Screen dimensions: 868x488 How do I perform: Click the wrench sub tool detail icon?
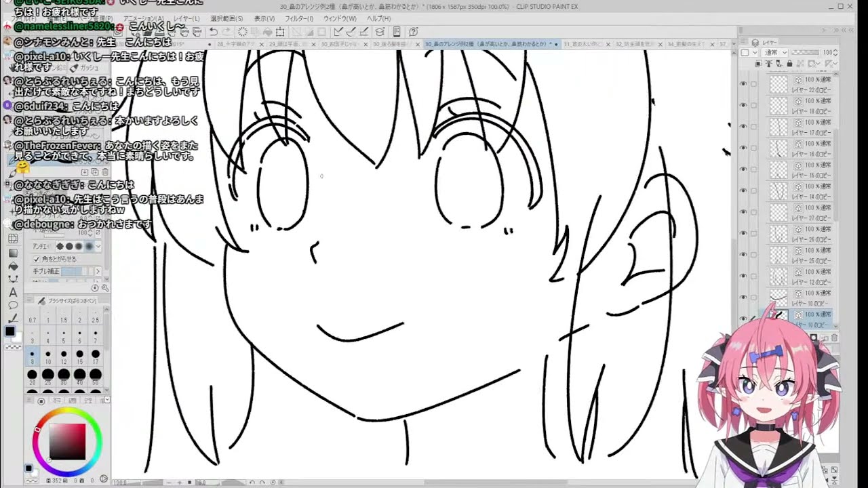(x=104, y=288)
